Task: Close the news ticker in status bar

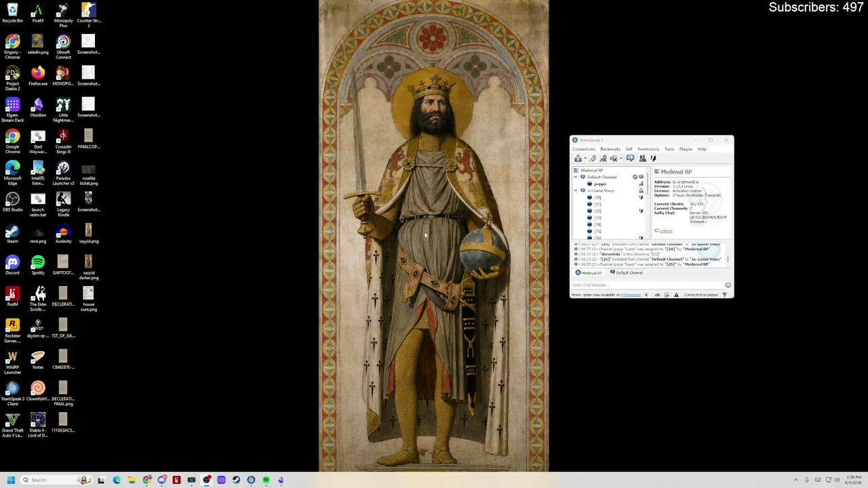Action: click(646, 295)
